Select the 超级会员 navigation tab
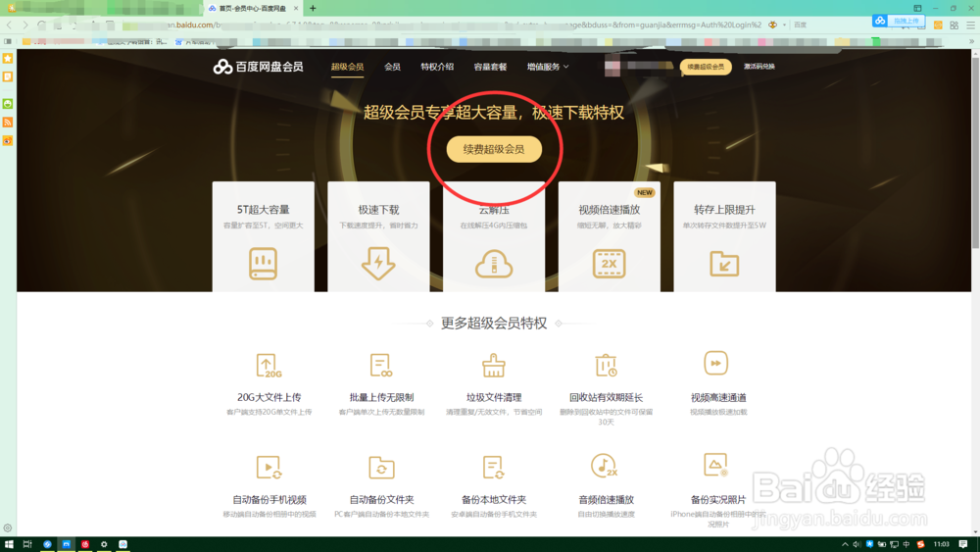 348,67
